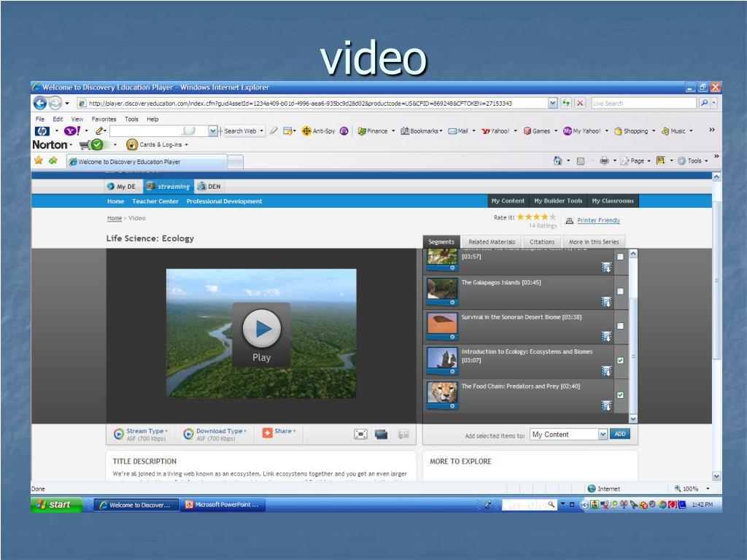747x560 pixels.
Task: Click the download icon on Food Chain segment
Action: 606,405
